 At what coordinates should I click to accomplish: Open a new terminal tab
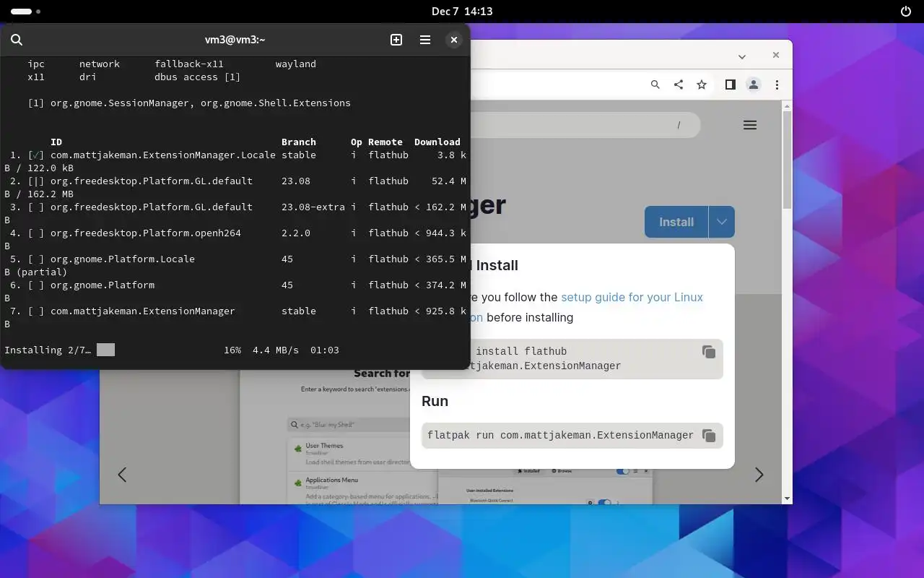396,40
